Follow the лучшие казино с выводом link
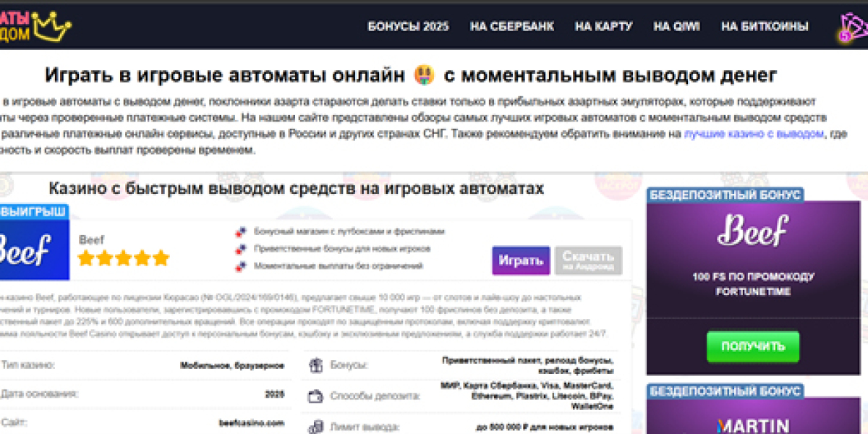The image size is (868, 434). 754,134
